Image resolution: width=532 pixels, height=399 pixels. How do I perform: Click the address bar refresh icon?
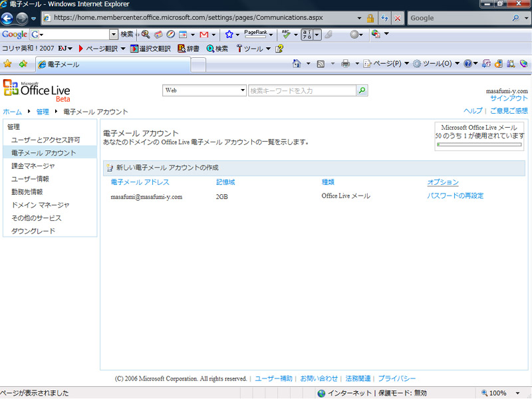tap(384, 18)
